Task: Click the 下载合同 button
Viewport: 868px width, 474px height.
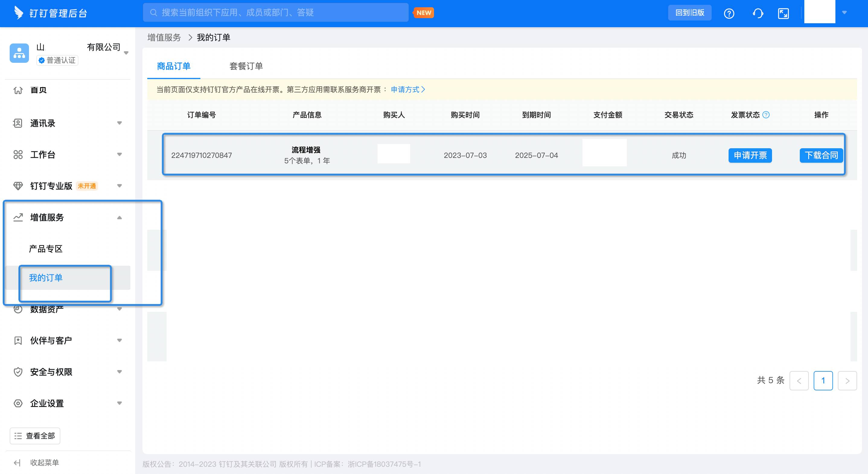Action: coord(821,155)
